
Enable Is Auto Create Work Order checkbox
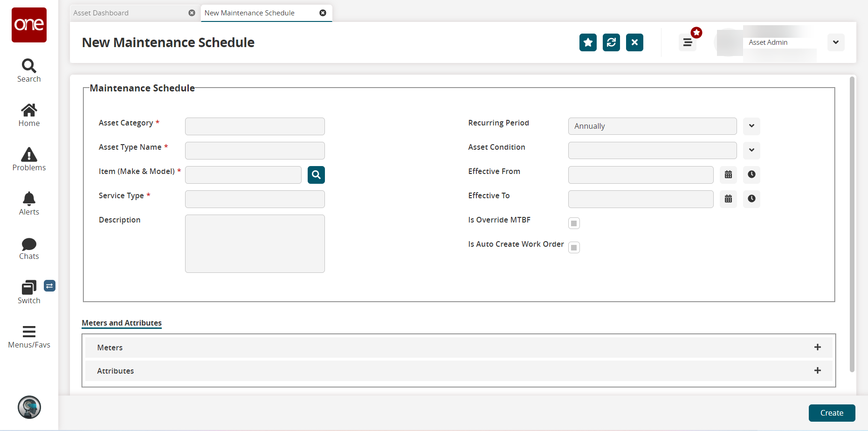point(574,248)
